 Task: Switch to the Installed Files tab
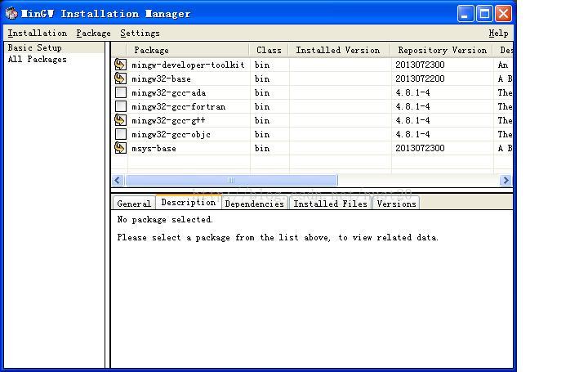(331, 204)
